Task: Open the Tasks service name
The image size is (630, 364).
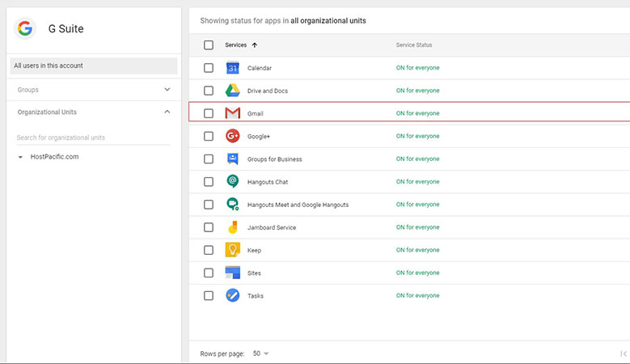Action: pos(256,296)
